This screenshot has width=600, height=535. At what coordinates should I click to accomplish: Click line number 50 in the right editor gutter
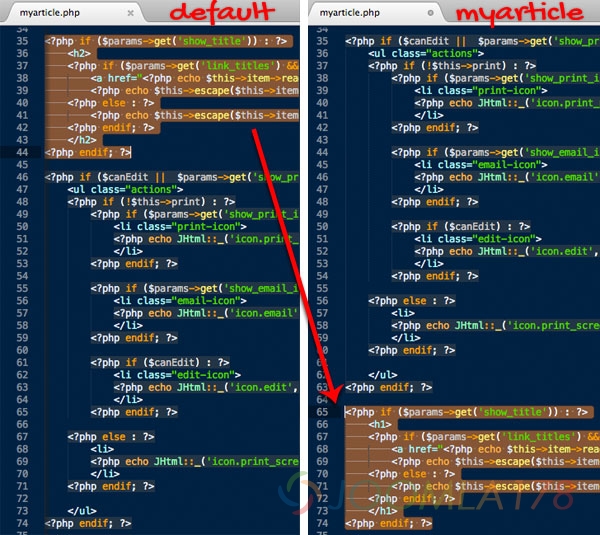click(x=322, y=227)
